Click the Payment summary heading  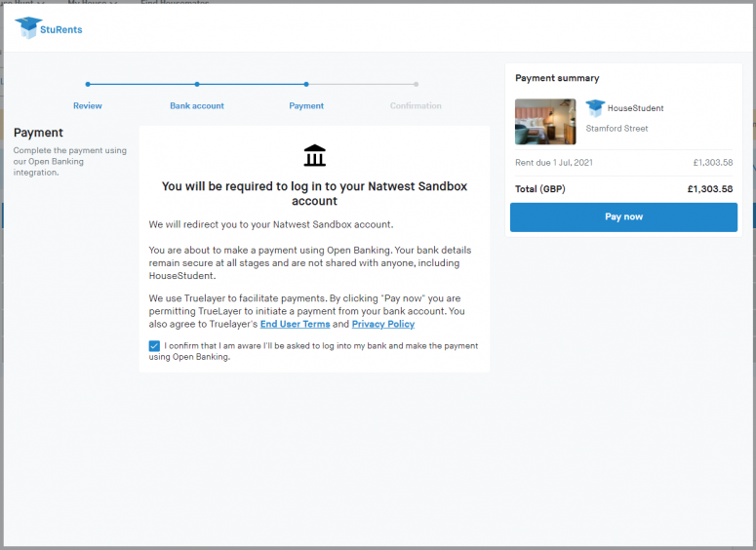point(557,78)
